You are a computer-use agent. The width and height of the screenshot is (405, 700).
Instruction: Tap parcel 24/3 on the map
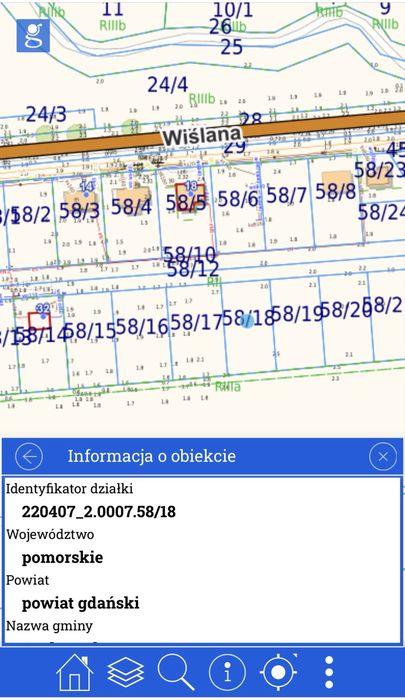coord(46,115)
